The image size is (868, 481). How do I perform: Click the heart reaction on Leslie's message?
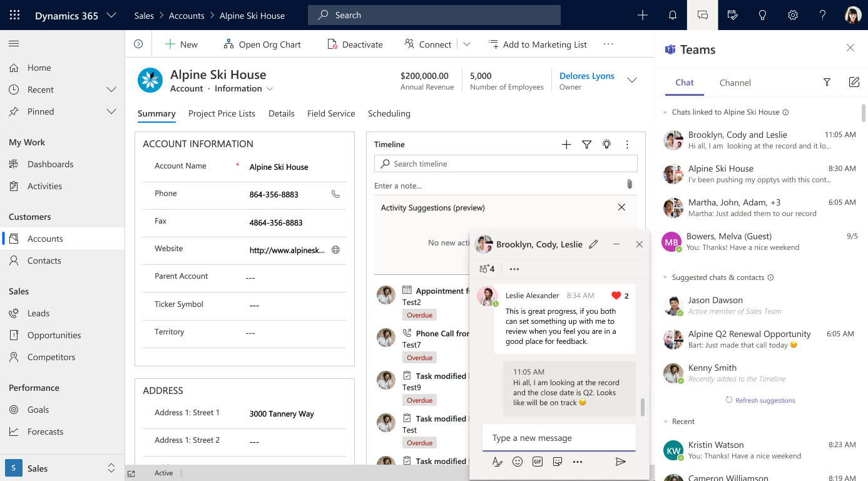[x=616, y=296]
